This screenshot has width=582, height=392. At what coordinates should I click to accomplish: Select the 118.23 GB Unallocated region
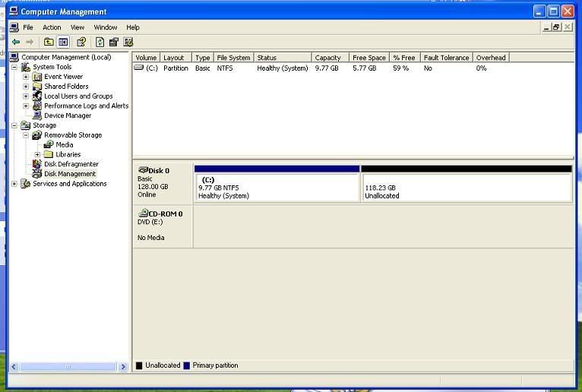pyautogui.click(x=466, y=188)
